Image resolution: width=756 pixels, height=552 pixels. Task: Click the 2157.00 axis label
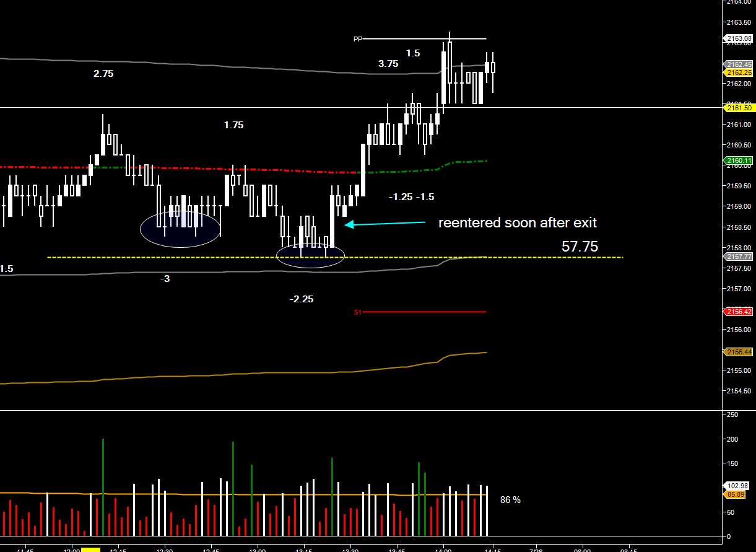tap(738, 288)
